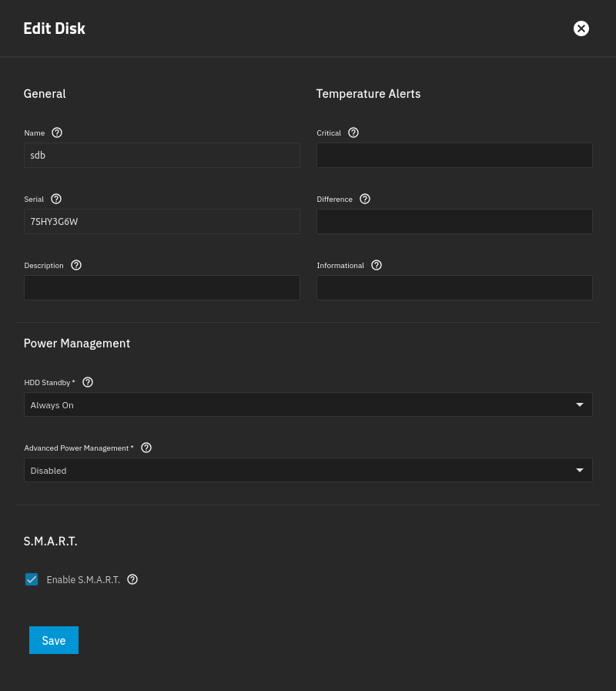The image size is (616, 691).
Task: Show help for the Serial field
Action: point(56,199)
